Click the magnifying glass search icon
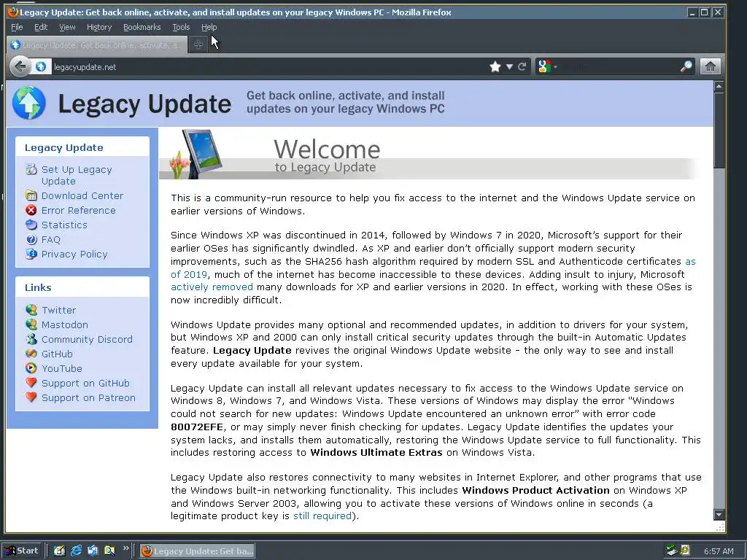The width and height of the screenshot is (747, 560). click(686, 66)
